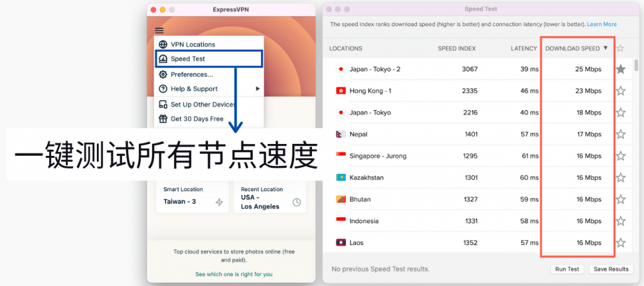Viewport: 644px width, 286px height.
Task: Open the ExpressVPN hamburger menu
Action: tap(159, 30)
